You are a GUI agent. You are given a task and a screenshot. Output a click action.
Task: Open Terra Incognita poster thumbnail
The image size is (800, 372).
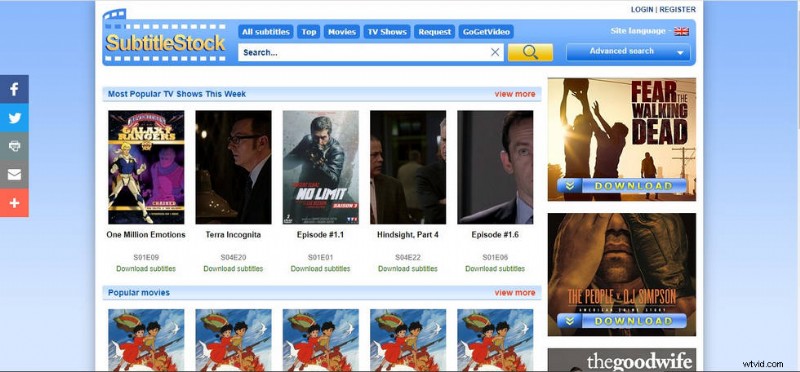(x=233, y=167)
